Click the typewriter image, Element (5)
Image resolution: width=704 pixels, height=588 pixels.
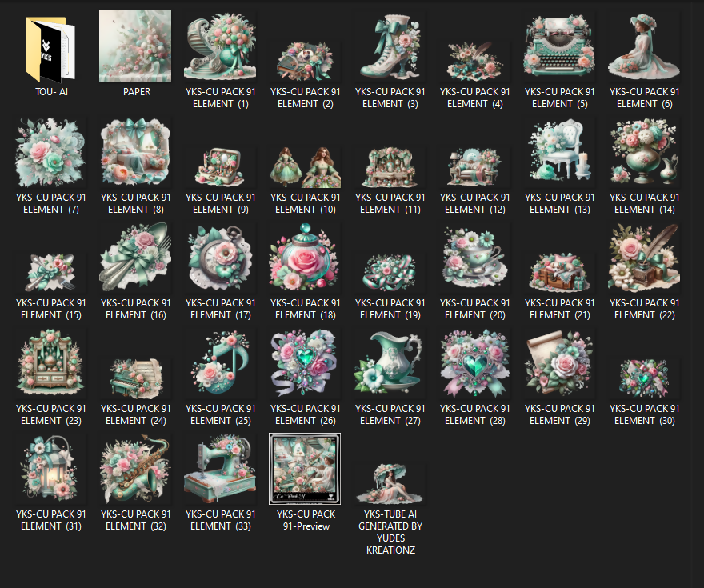click(559, 46)
